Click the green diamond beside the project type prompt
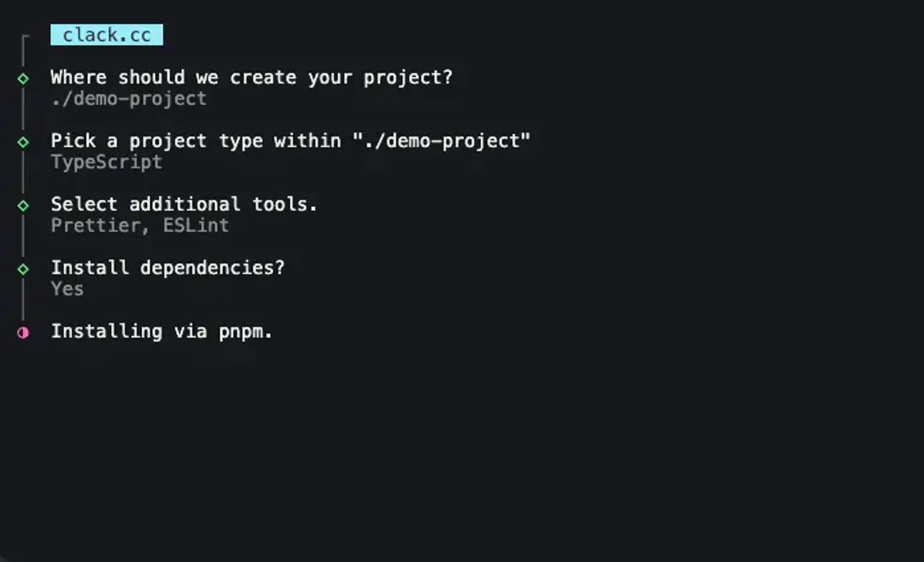This screenshot has height=562, width=924. point(23,142)
